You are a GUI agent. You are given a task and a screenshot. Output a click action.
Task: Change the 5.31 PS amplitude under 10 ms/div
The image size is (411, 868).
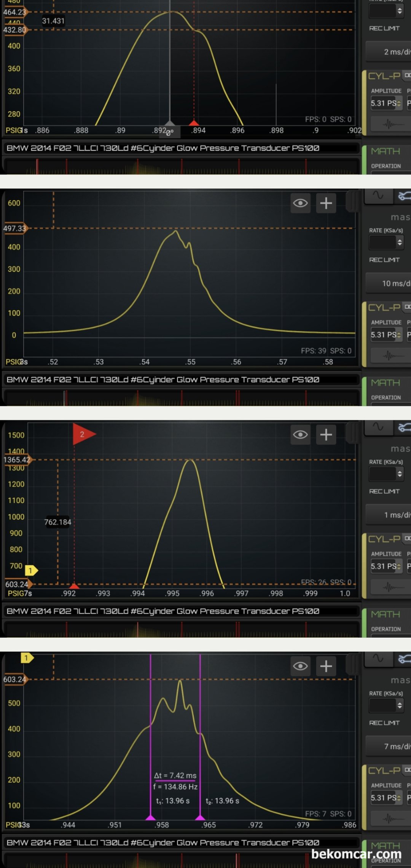386,335
